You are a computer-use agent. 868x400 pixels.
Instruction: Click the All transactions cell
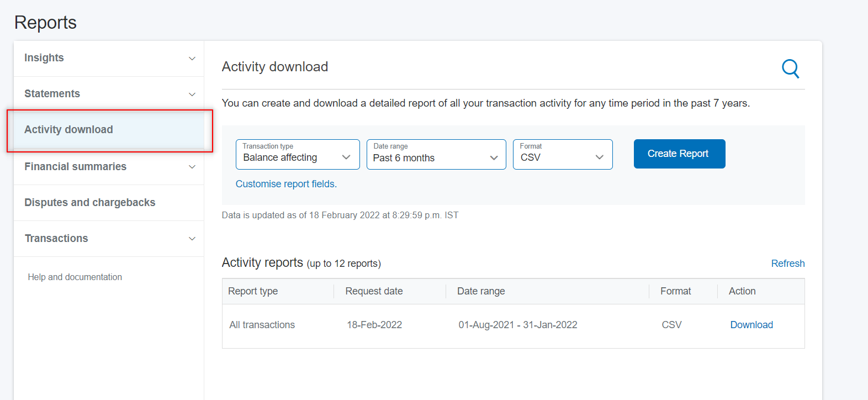point(262,325)
